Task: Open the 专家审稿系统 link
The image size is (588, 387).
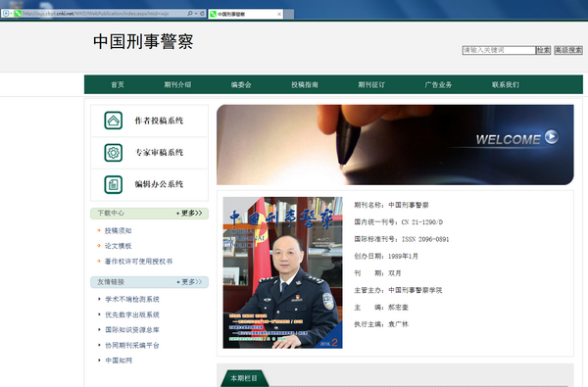Action: click(159, 152)
